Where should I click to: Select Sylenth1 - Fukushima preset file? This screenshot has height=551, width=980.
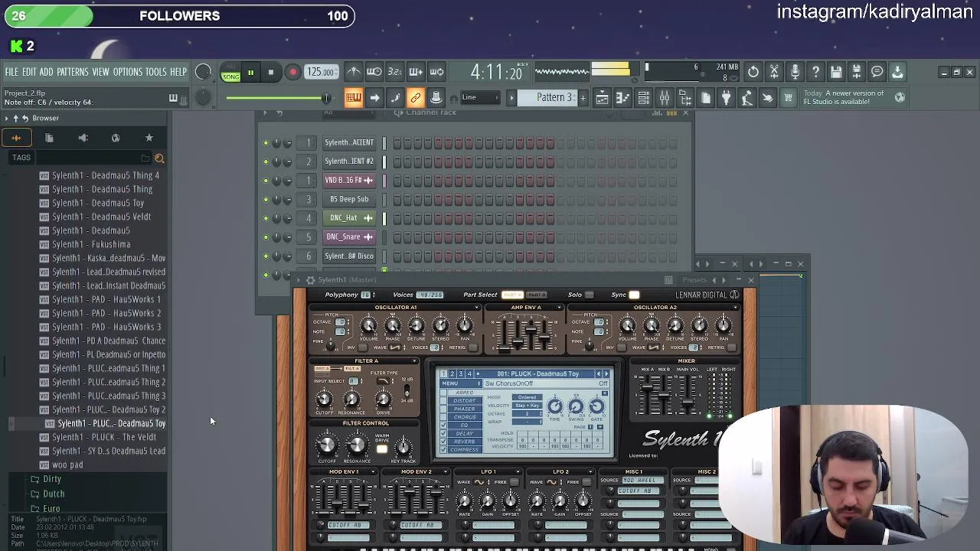tap(91, 244)
